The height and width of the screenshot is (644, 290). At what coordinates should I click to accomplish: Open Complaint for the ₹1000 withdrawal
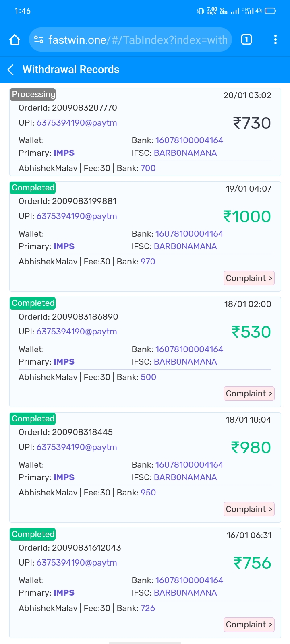tap(249, 278)
